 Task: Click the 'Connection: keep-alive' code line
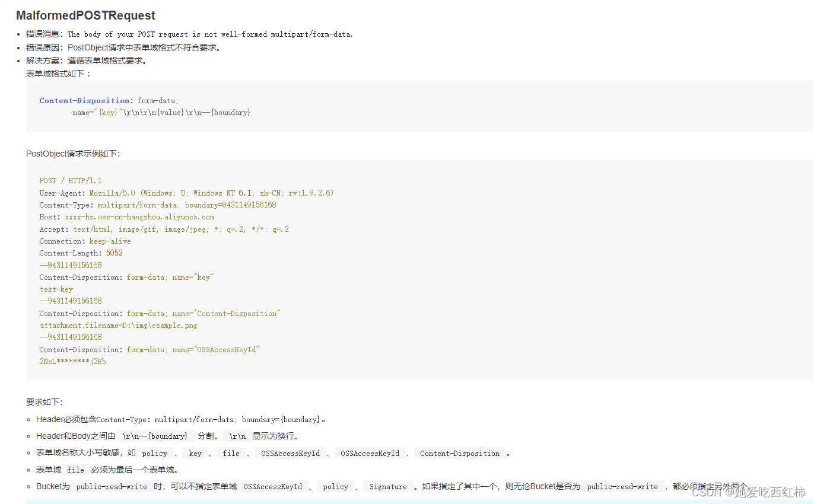85,241
